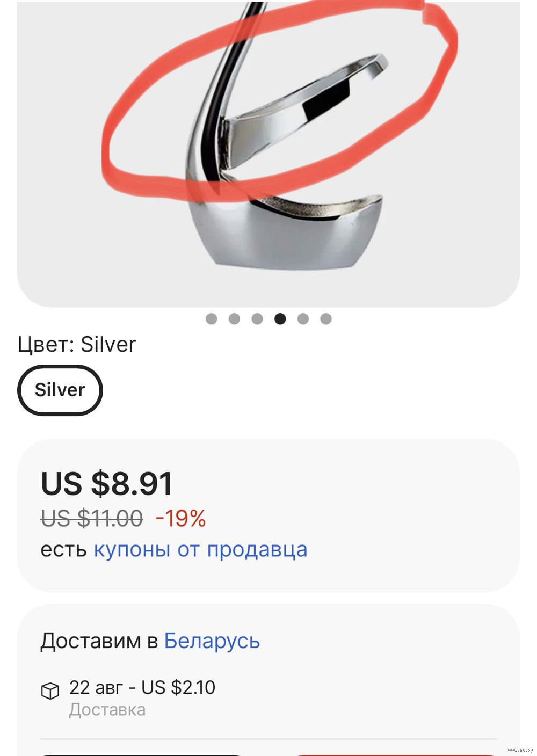
Task: Go to the fifth image pagination dot
Action: click(x=303, y=319)
